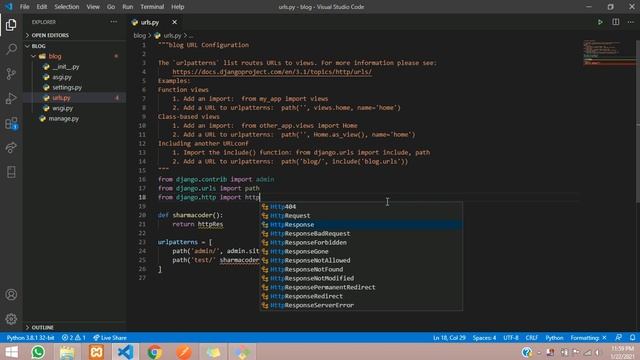Open Explorer Views and More Actions ellipsis
Screen dimensions: 640x360
[x=113, y=22]
